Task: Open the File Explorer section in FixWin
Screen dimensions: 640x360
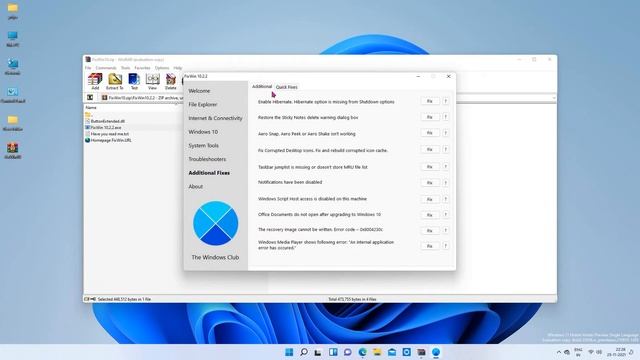Action: 203,104
